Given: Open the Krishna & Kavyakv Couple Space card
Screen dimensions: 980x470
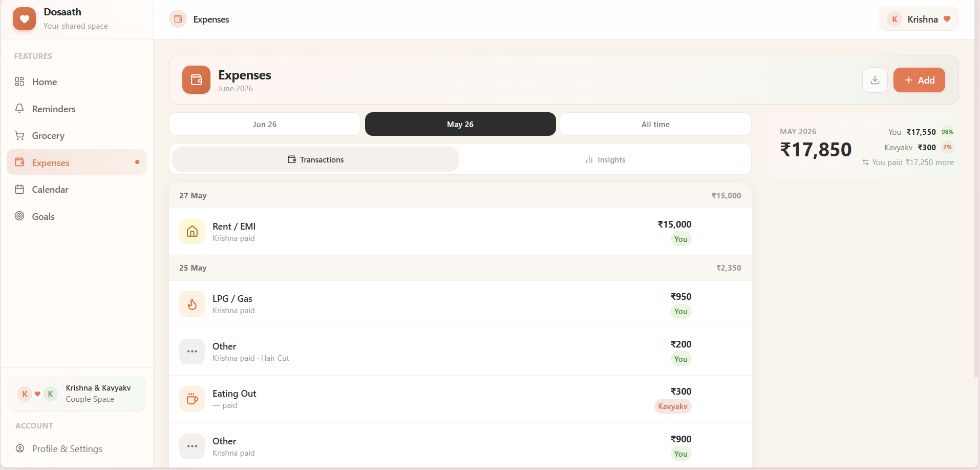Looking at the screenshot, I should coord(76,394).
